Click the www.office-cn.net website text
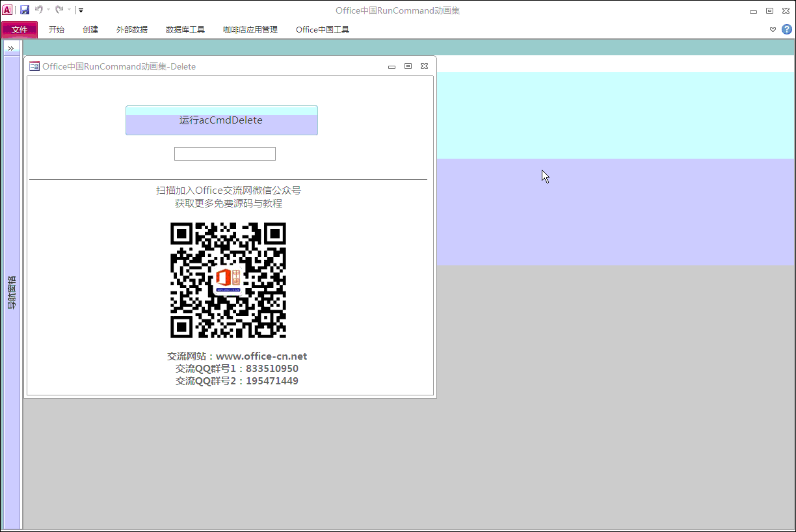This screenshot has height=532, width=796. [261, 356]
